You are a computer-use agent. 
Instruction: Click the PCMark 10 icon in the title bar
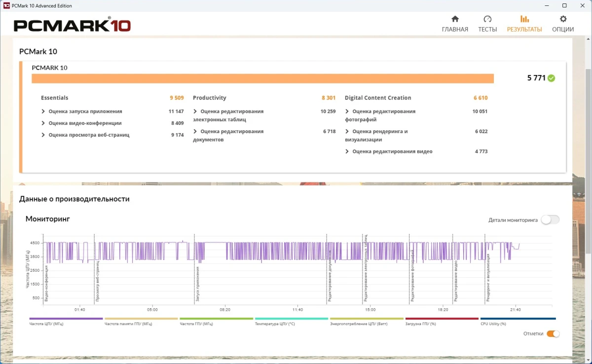click(x=6, y=5)
